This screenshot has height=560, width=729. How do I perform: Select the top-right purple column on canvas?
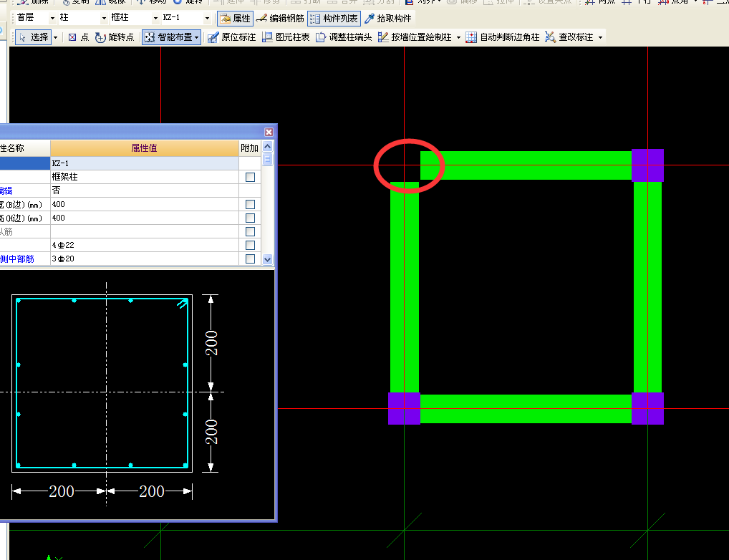pyautogui.click(x=647, y=165)
